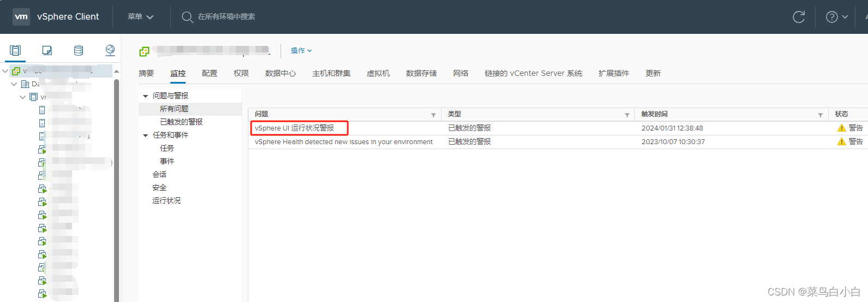Switch to the 摘要 tab
The image size is (868, 302).
pos(146,73)
